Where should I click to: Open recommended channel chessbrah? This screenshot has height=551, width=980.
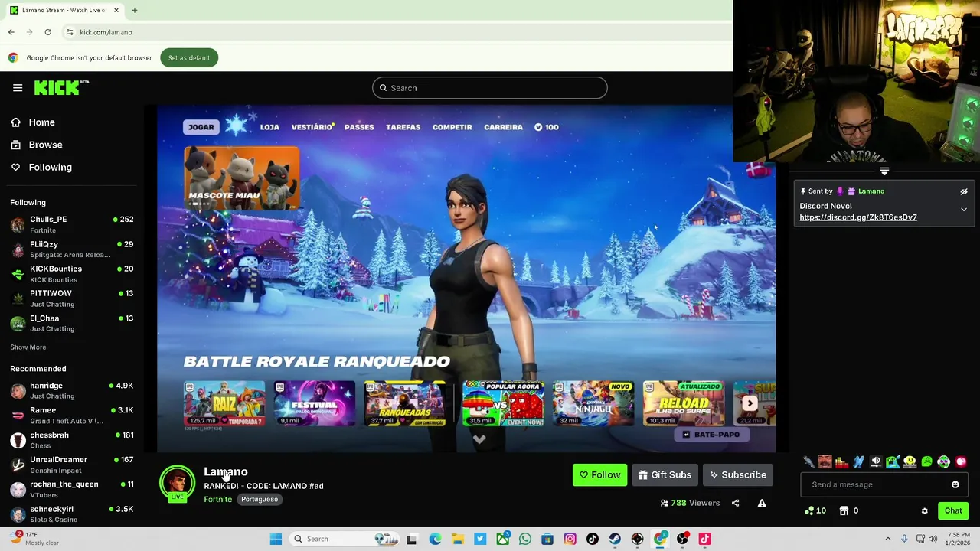pos(72,440)
